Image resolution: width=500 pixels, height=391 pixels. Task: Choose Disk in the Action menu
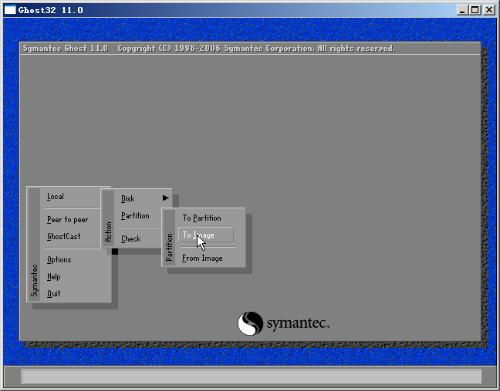click(x=128, y=198)
